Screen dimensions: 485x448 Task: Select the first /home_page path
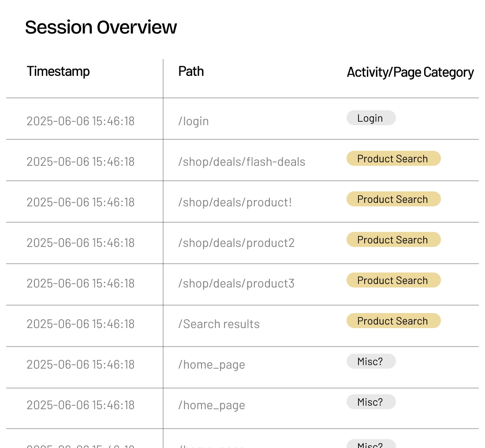point(212,365)
